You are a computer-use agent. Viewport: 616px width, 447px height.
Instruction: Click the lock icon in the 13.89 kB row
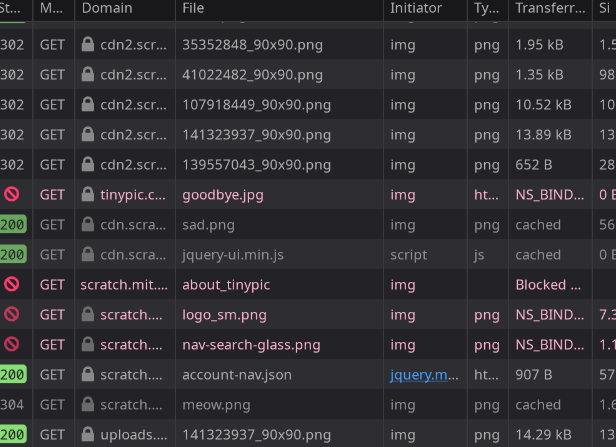pyautogui.click(x=88, y=134)
